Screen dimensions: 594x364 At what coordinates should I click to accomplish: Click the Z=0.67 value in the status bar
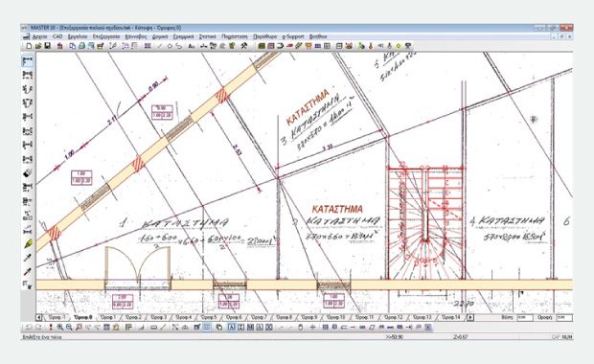(x=460, y=337)
